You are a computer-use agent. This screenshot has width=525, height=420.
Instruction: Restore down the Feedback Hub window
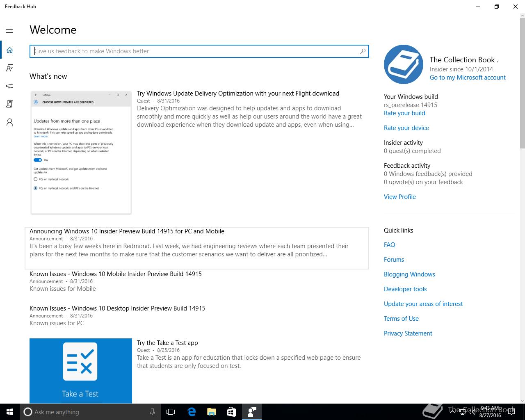click(x=497, y=7)
